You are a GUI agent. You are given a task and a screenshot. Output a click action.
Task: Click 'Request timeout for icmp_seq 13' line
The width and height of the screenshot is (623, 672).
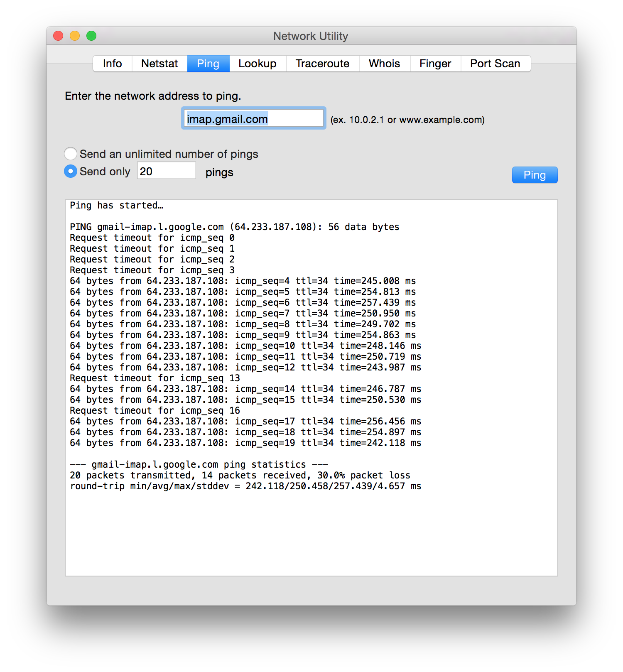155,378
